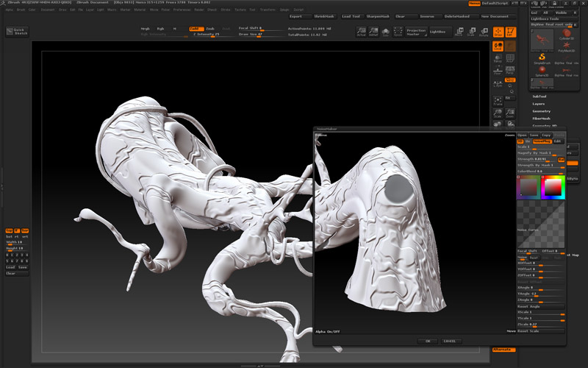Click Reset Scale in NoiseMaker
The height and width of the screenshot is (368, 588).
[541, 331]
